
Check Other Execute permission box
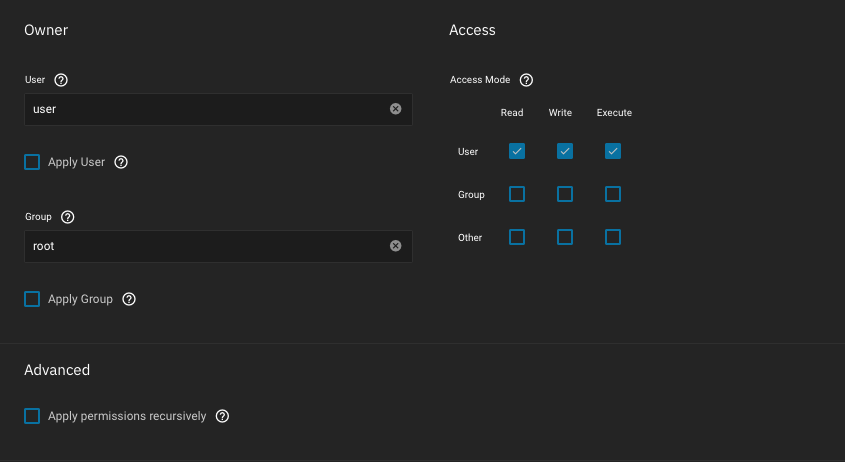pos(613,237)
